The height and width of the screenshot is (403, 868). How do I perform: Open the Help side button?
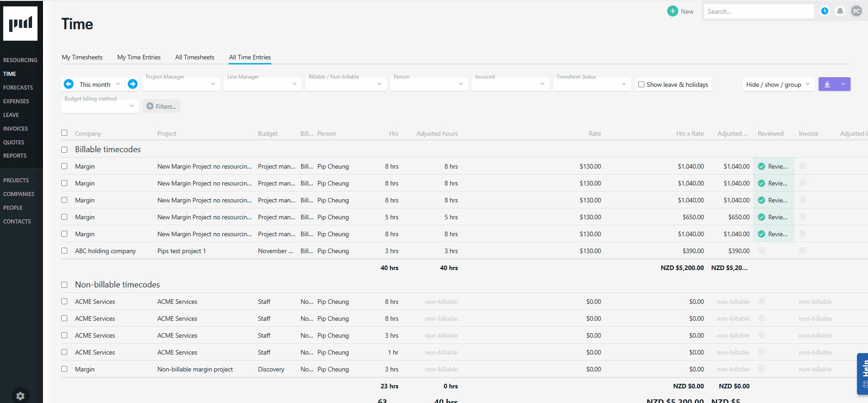pyautogui.click(x=863, y=373)
